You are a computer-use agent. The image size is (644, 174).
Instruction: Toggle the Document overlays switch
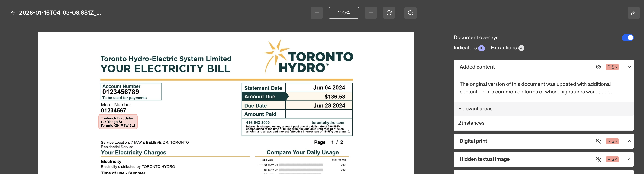click(627, 37)
